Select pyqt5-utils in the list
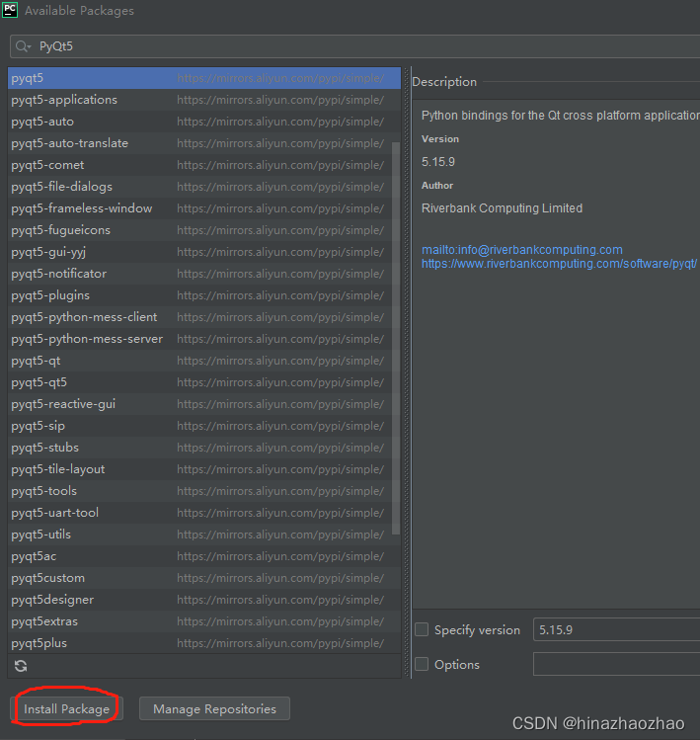This screenshot has width=700, height=740. pos(204,534)
